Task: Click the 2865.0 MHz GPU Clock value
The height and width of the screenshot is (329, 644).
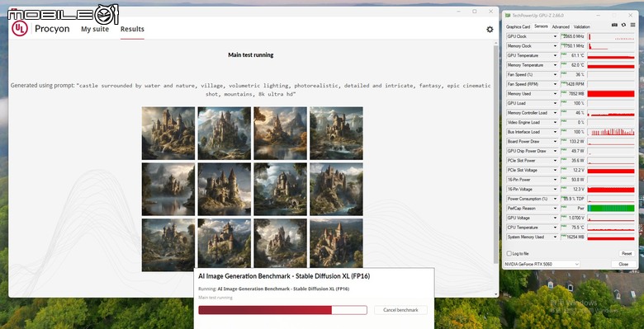Action: coord(572,36)
